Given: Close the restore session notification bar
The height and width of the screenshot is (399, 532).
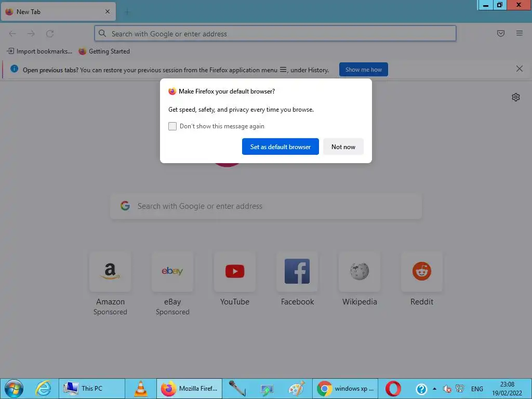Looking at the screenshot, I should click(x=519, y=69).
